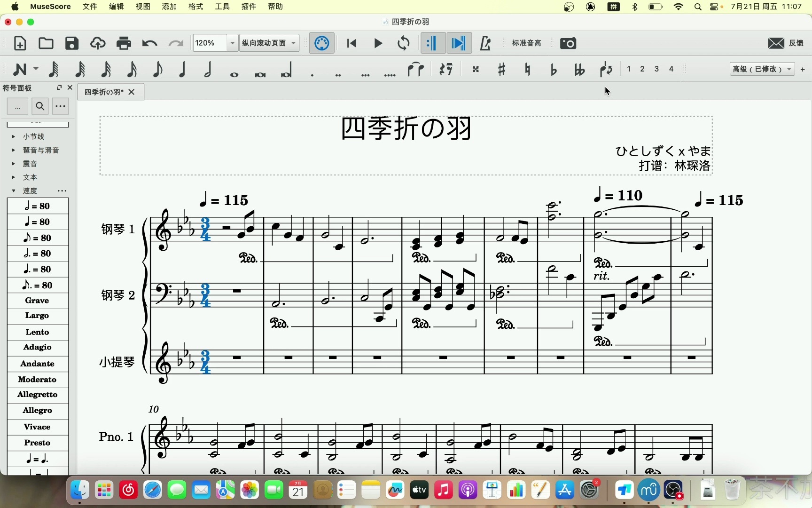This screenshot has width=812, height=508.
Task: Flip note stem direction
Action: [606, 69]
